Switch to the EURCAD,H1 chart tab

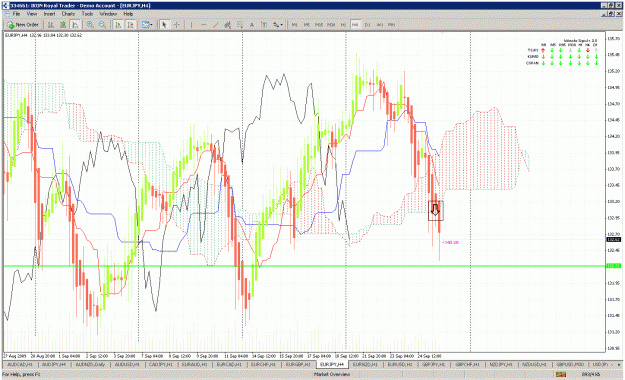[x=229, y=364]
